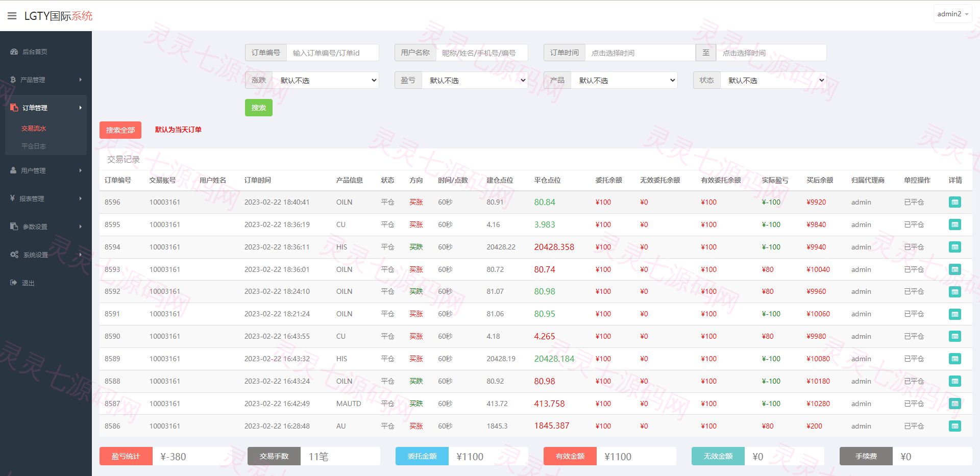
Task: Click the user icon beside 用户管理
Action: (13, 170)
